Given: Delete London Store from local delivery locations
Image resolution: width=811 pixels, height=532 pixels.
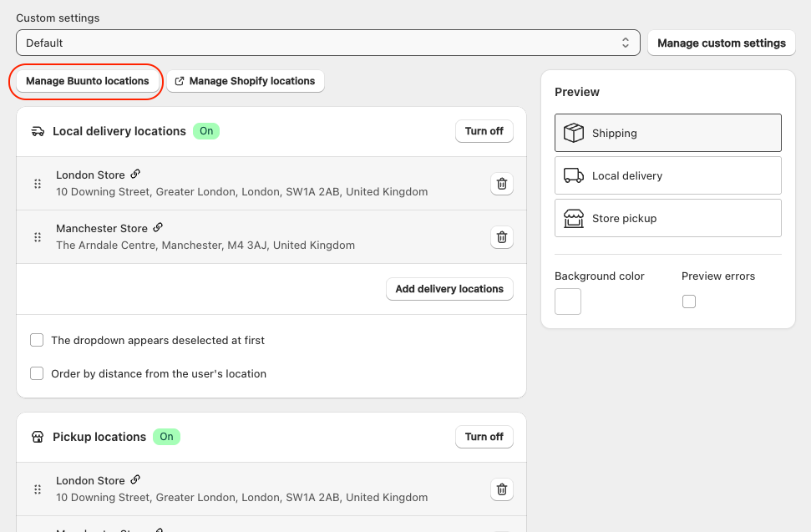Looking at the screenshot, I should 501,184.
